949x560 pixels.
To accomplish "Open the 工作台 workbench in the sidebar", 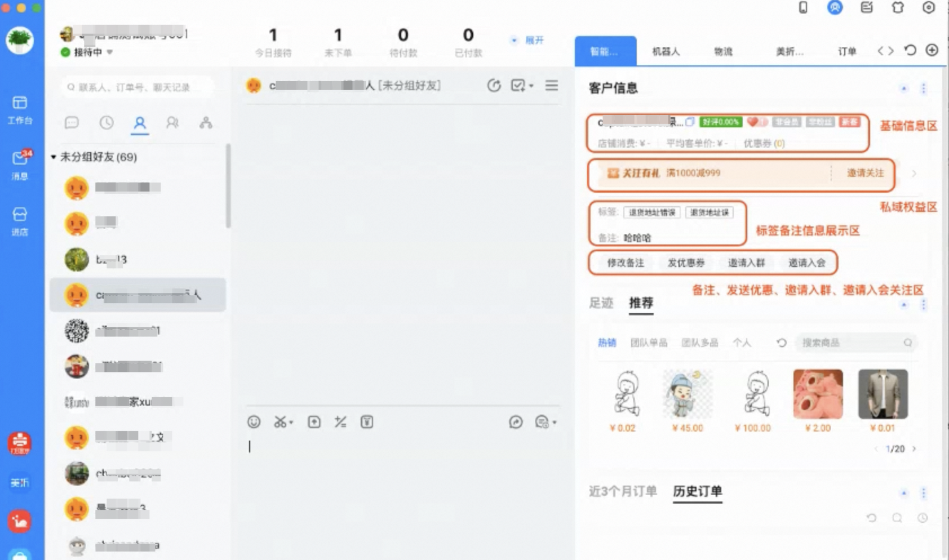I will point(20,109).
